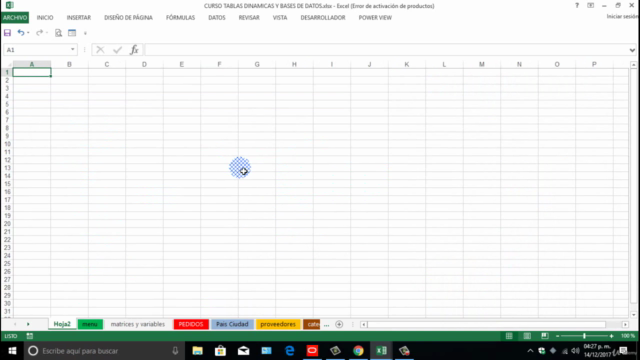Open zoom dialog via 100 % level

(x=628, y=336)
